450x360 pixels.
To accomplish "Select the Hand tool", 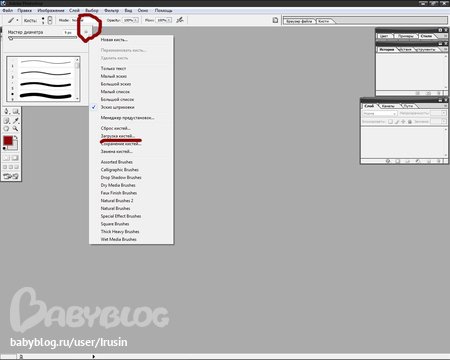I will 6,129.
